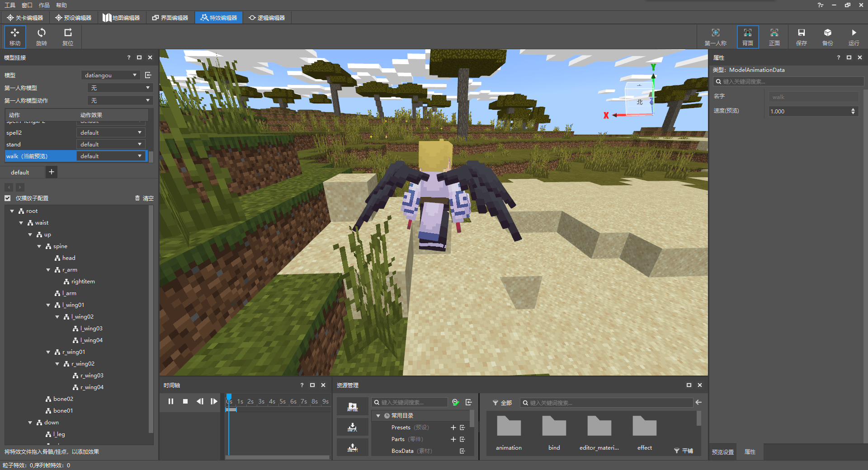Open the 帮助 menu
The height and width of the screenshot is (470, 868).
(61, 5)
